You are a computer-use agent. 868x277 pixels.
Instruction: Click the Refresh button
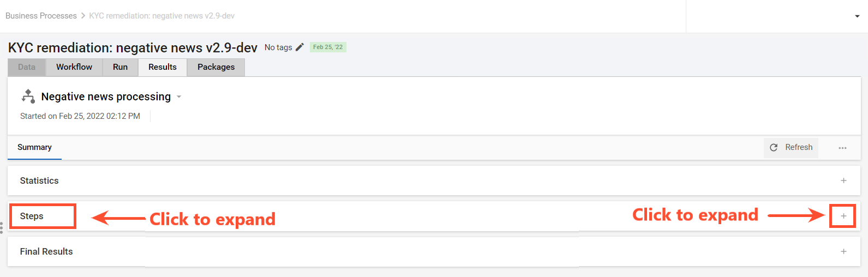791,148
